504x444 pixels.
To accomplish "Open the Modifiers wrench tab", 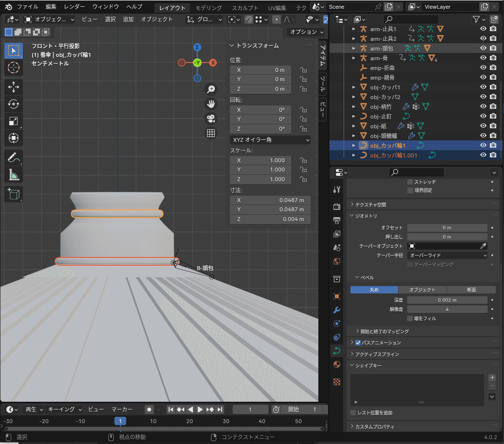I will tap(337, 310).
